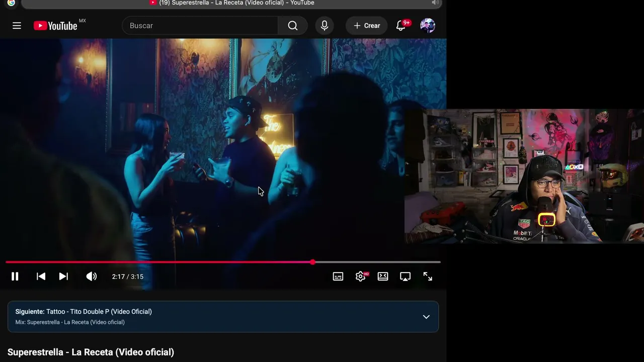Click the Buscar search field

(x=200, y=26)
